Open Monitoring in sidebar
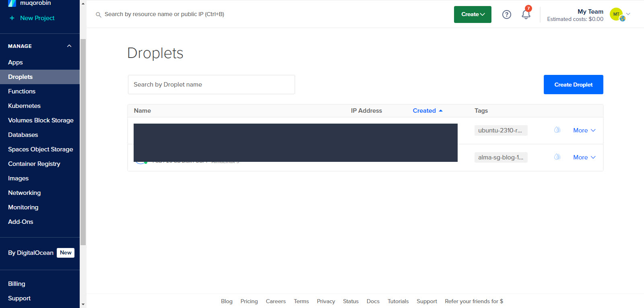This screenshot has width=644, height=308. pos(23,207)
